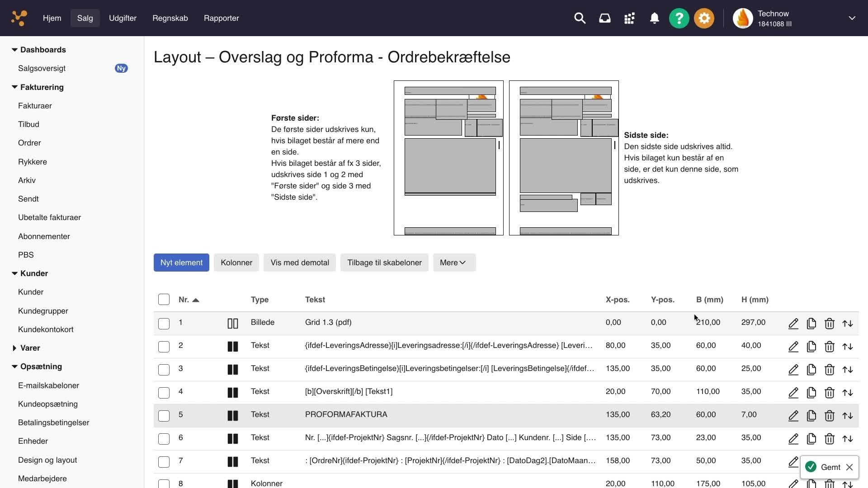The width and height of the screenshot is (868, 488).
Task: Check the box for row 1
Action: [164, 324]
